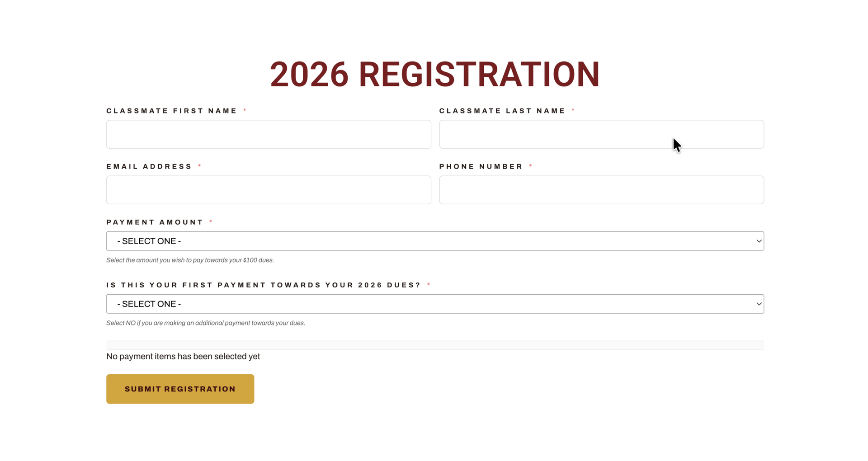
Task: Click the Classmate First Name input field
Action: point(269,134)
